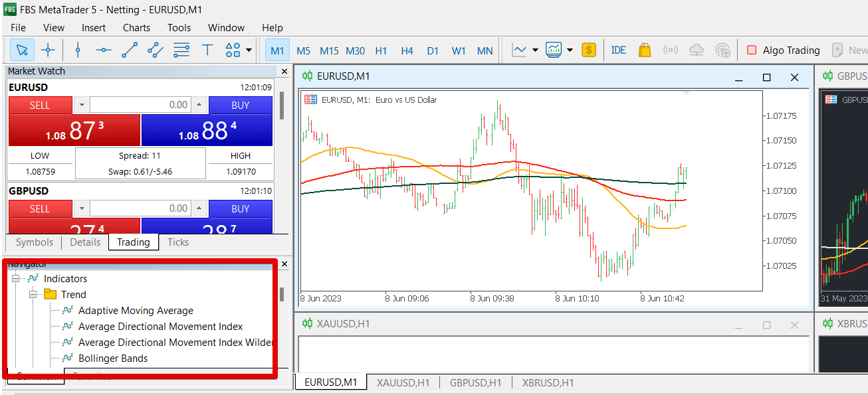This screenshot has width=868, height=395.
Task: Expand the geometric shapes tool dropdown
Action: [x=249, y=50]
